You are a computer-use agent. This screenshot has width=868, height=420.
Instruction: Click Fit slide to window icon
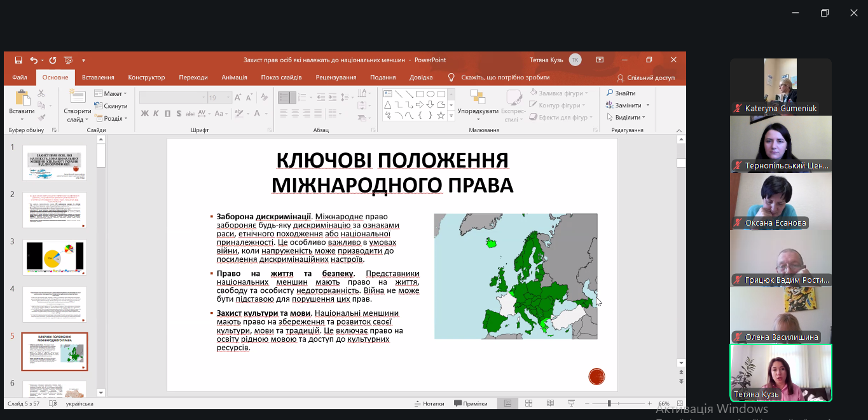[681, 403]
